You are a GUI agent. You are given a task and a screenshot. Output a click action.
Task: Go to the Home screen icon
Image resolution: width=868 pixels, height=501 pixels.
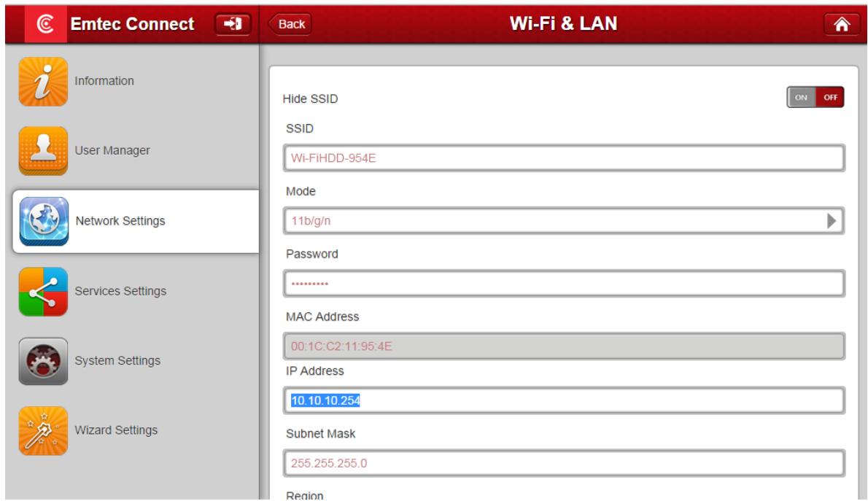[842, 24]
